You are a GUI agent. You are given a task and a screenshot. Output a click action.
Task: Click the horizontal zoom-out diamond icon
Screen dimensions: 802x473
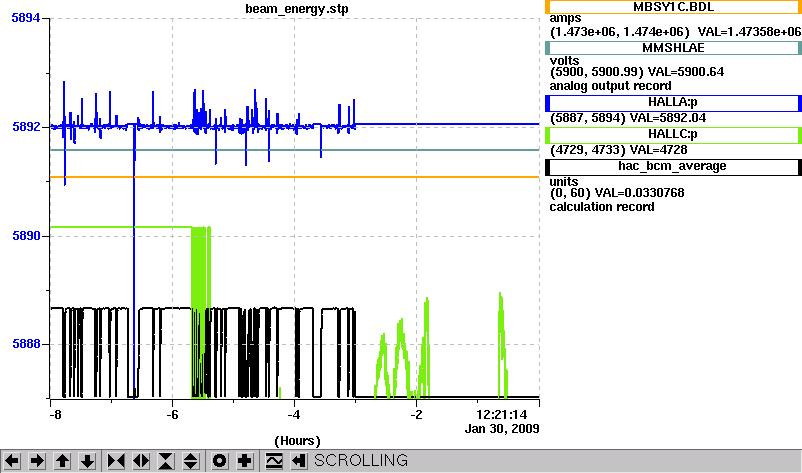(x=141, y=461)
